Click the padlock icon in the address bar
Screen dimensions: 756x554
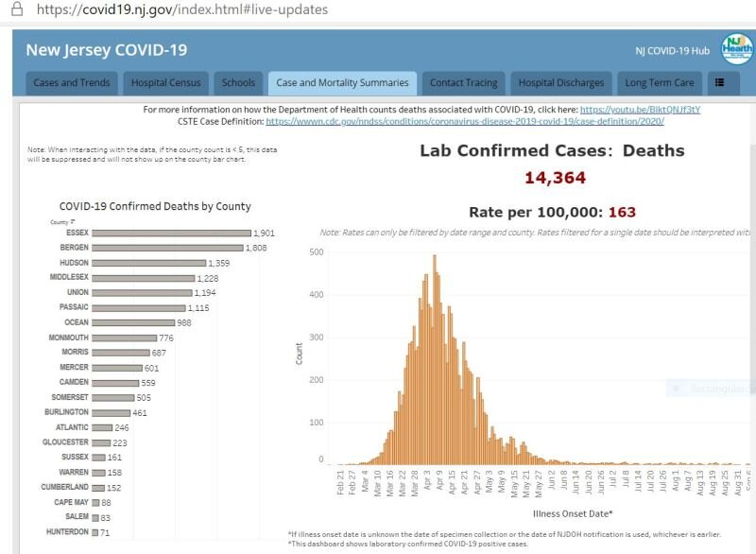click(x=17, y=9)
